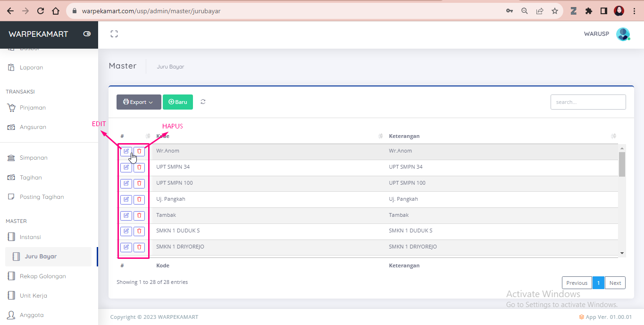644x325 pixels.
Task: Edit the UPT SMPN 100 row
Action: [x=126, y=183]
